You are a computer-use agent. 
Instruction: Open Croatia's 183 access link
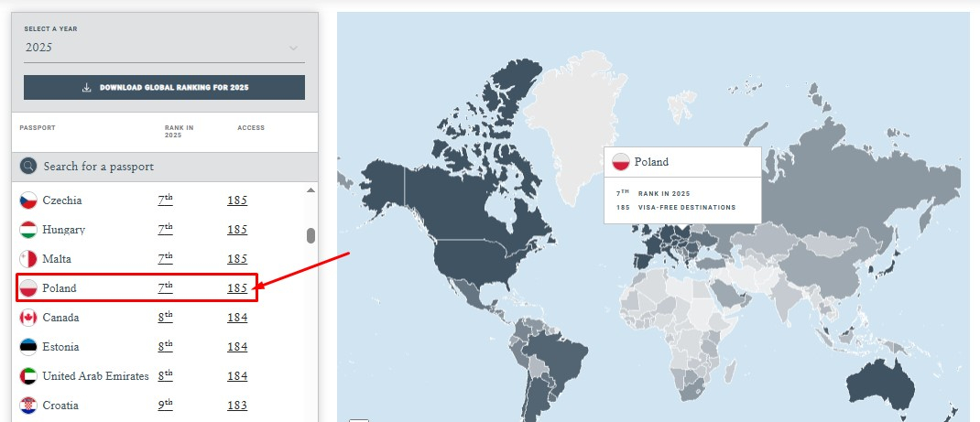click(x=237, y=406)
